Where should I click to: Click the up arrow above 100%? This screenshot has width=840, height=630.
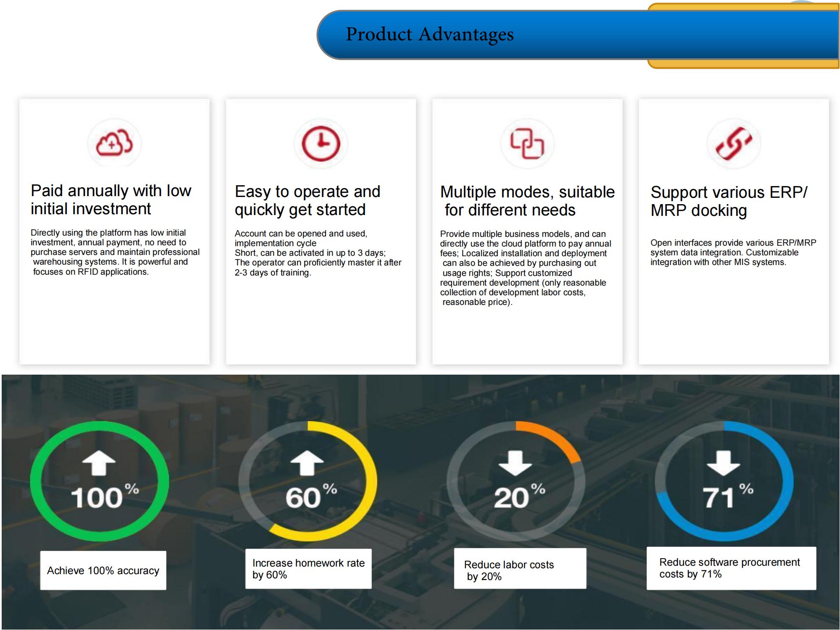(x=99, y=463)
